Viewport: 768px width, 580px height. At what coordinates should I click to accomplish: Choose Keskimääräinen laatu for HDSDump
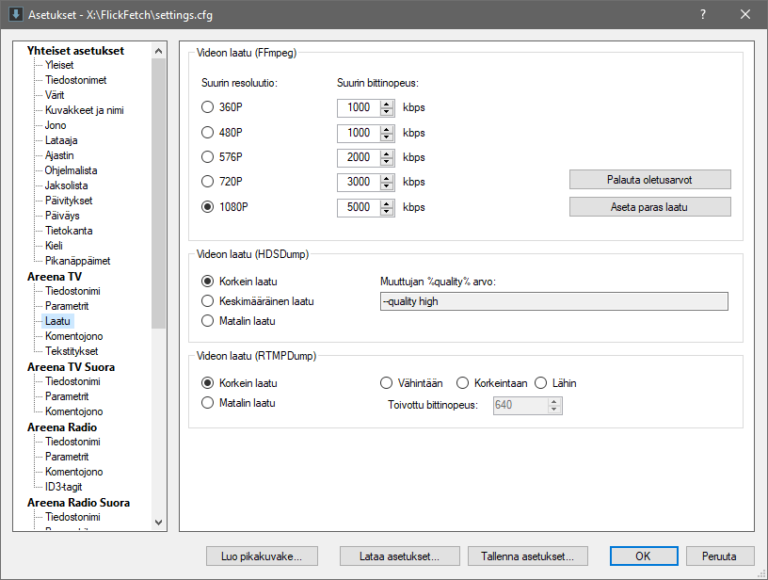(x=208, y=301)
